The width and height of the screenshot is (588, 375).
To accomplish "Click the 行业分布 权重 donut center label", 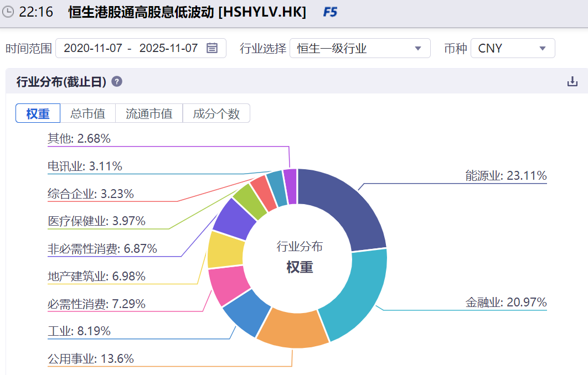I will (300, 257).
